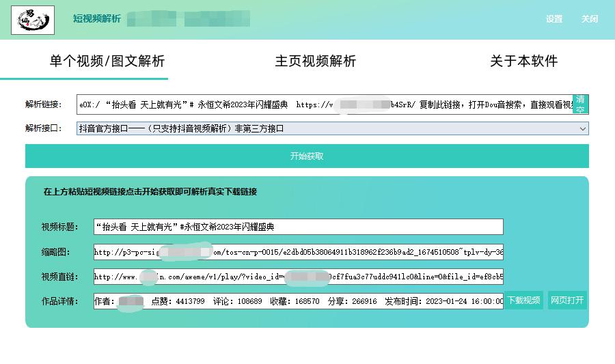615x364 pixels.
Task: Click 关闭 to exit the app
Action: [x=590, y=19]
